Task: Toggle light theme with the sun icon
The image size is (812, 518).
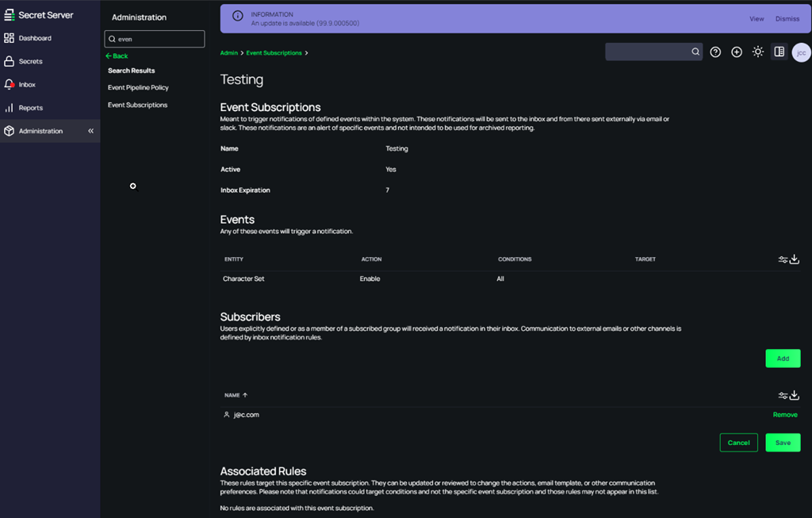Action: [758, 52]
